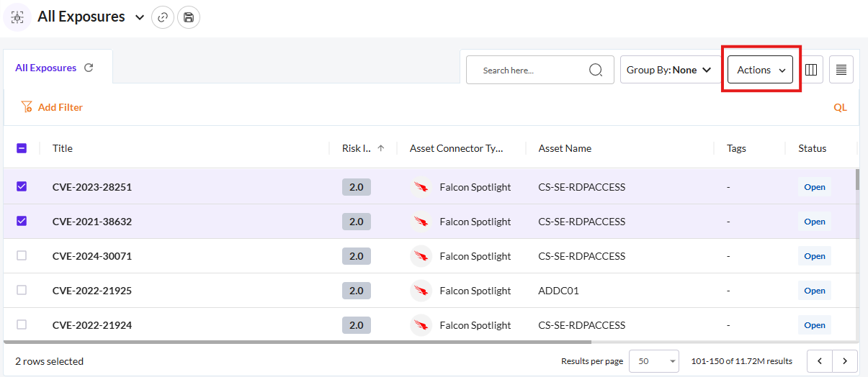Open CVE-2022-21924 exposure details
The width and height of the screenshot is (868, 377).
(x=92, y=325)
